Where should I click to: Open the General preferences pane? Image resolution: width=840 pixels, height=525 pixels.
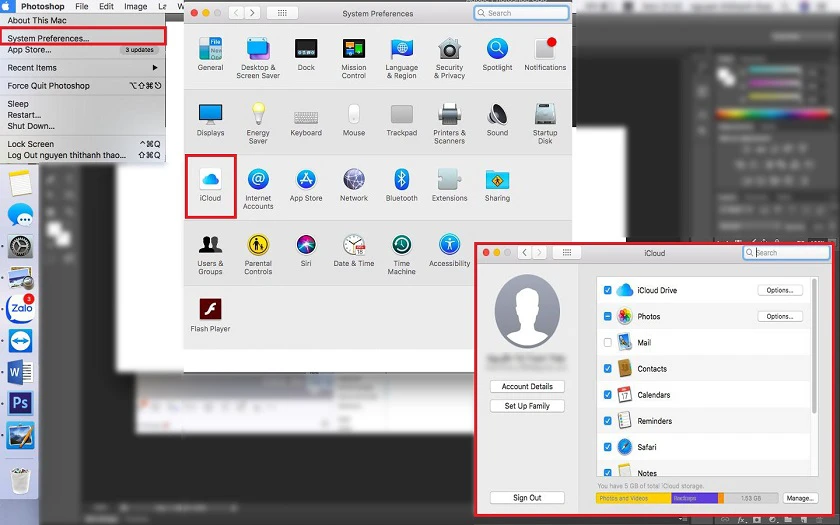[210, 55]
